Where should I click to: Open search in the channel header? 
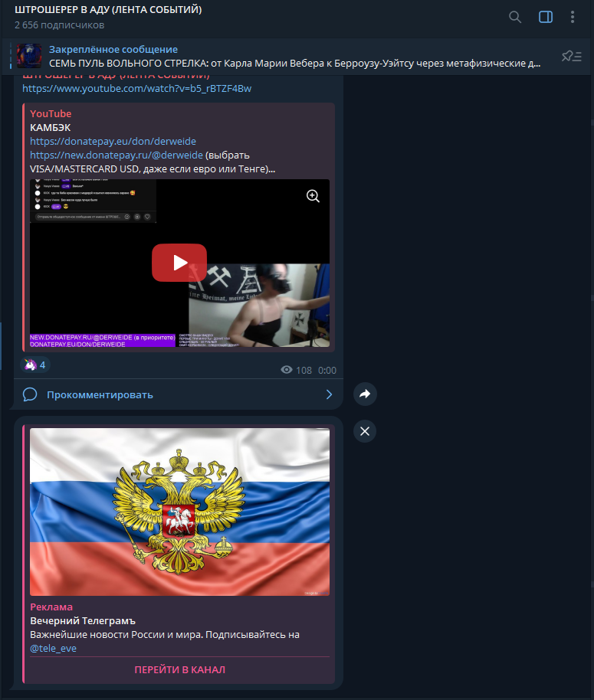click(x=515, y=17)
